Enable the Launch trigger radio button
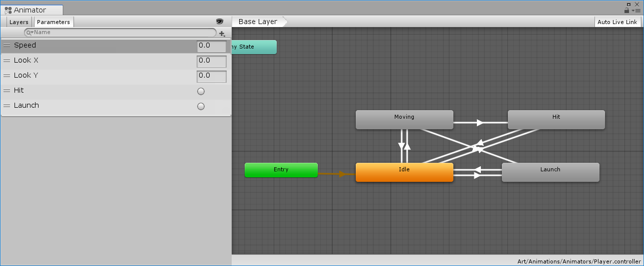 [x=201, y=106]
